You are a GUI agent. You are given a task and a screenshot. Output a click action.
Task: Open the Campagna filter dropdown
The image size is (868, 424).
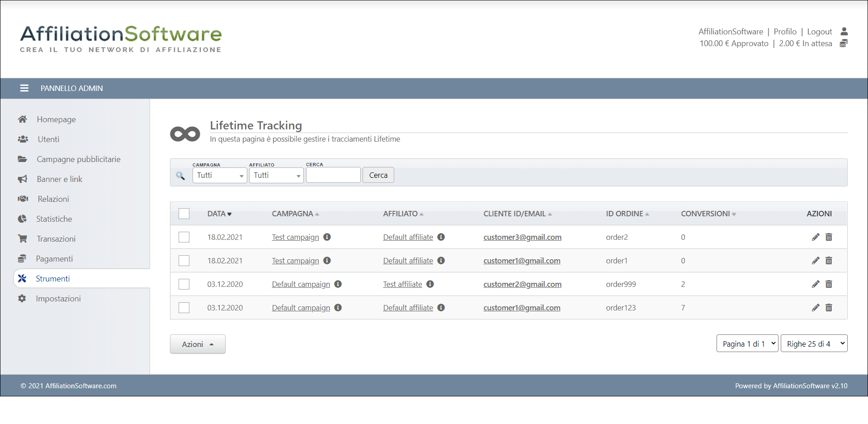220,176
